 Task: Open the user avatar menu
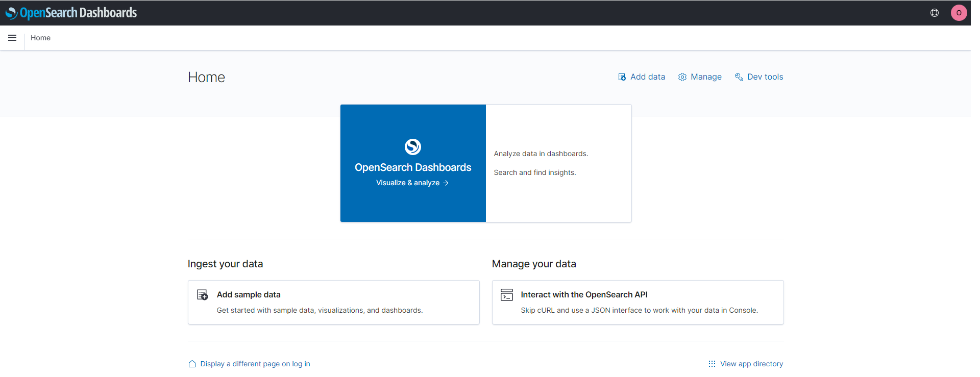tap(959, 13)
